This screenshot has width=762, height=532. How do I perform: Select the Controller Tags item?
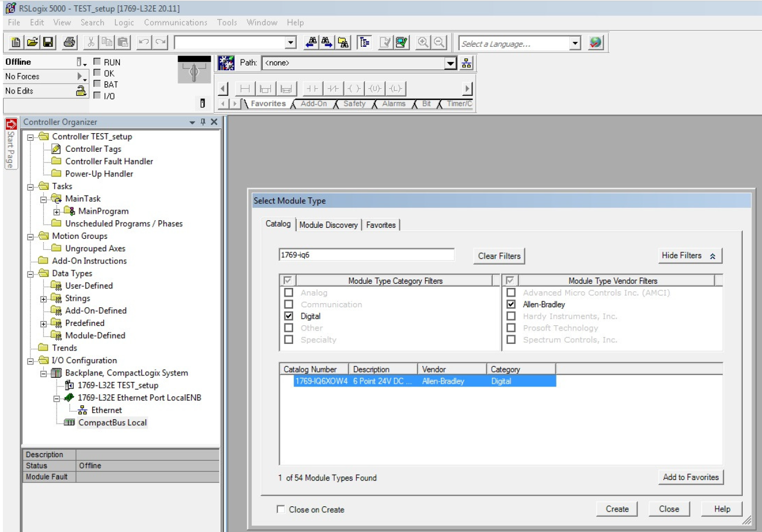coord(93,149)
